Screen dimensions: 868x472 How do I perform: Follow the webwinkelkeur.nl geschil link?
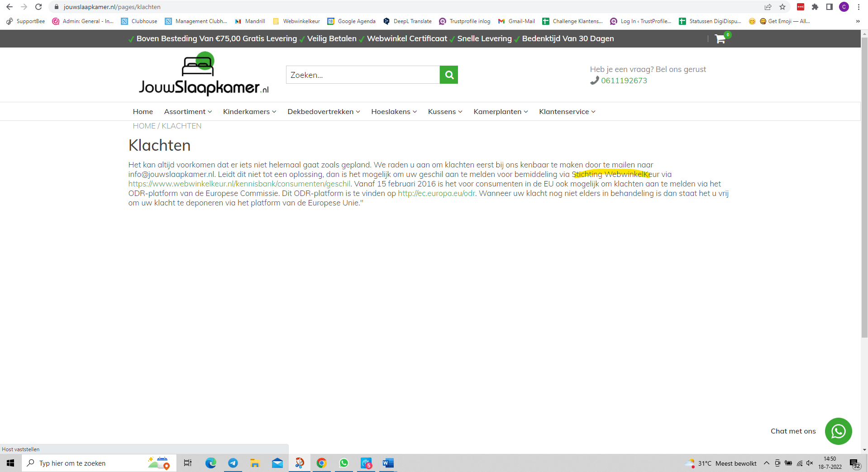[239, 184]
